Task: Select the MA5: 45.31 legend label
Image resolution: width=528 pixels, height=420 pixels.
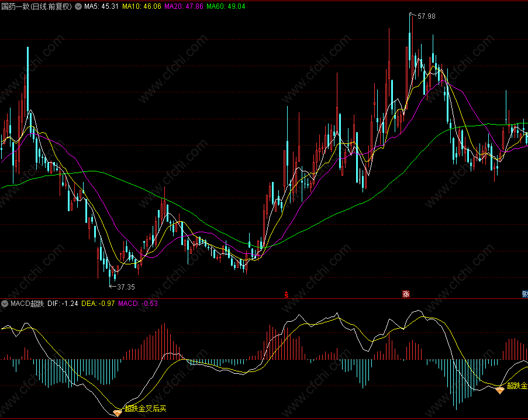Action: point(101,6)
